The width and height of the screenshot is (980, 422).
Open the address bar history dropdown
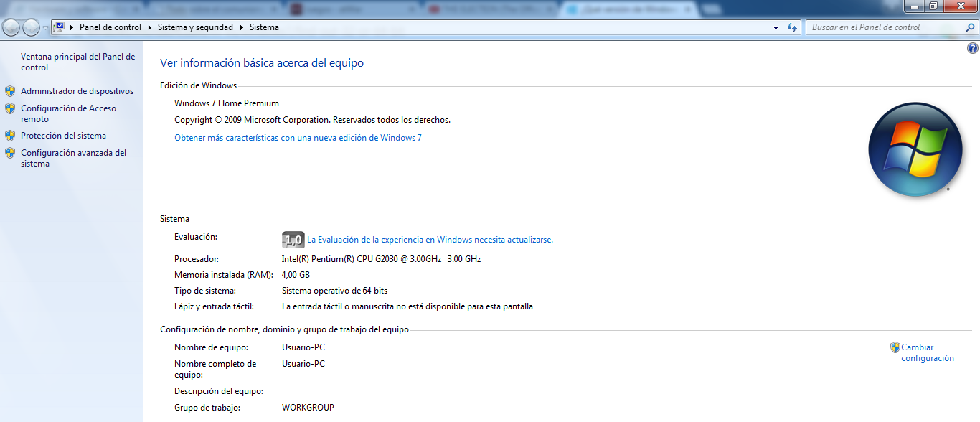(x=776, y=27)
